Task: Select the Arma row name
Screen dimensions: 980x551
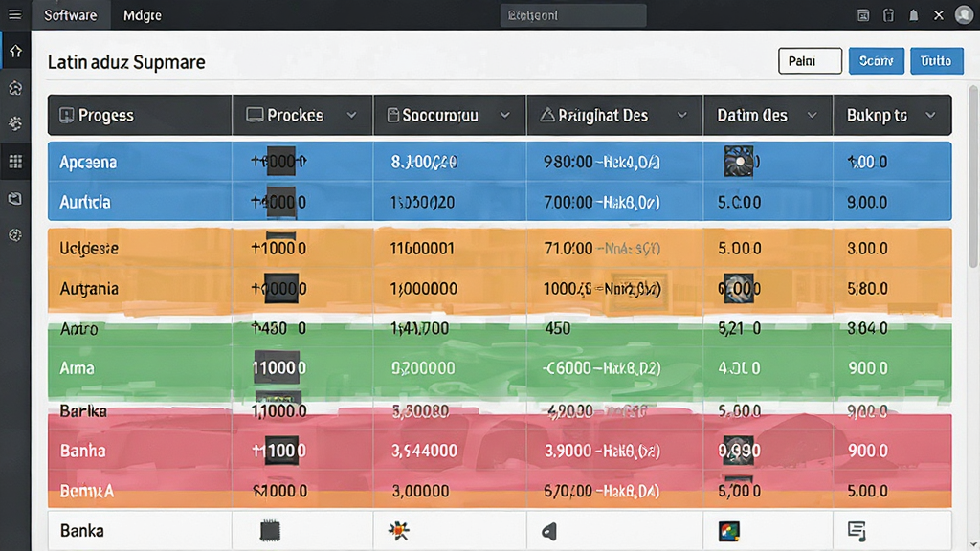Action: [x=77, y=368]
